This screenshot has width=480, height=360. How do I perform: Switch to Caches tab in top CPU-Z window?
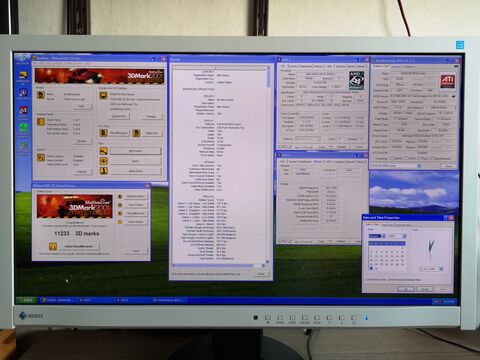click(x=292, y=67)
